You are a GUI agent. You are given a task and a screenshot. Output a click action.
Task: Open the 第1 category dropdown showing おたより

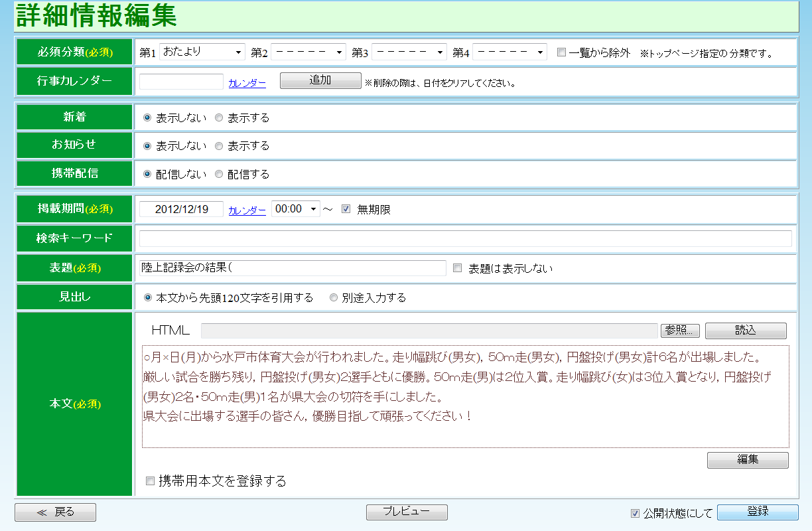202,52
